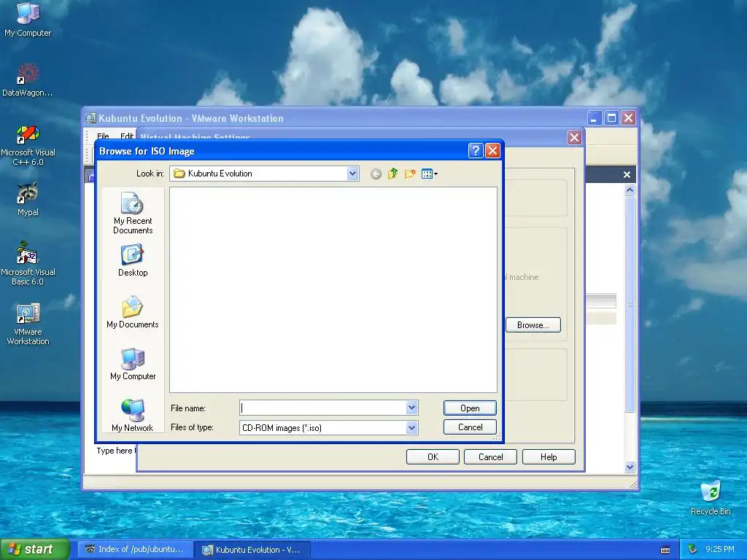The height and width of the screenshot is (560, 747).
Task: Open the Edit menu in VMware
Action: coord(127,136)
